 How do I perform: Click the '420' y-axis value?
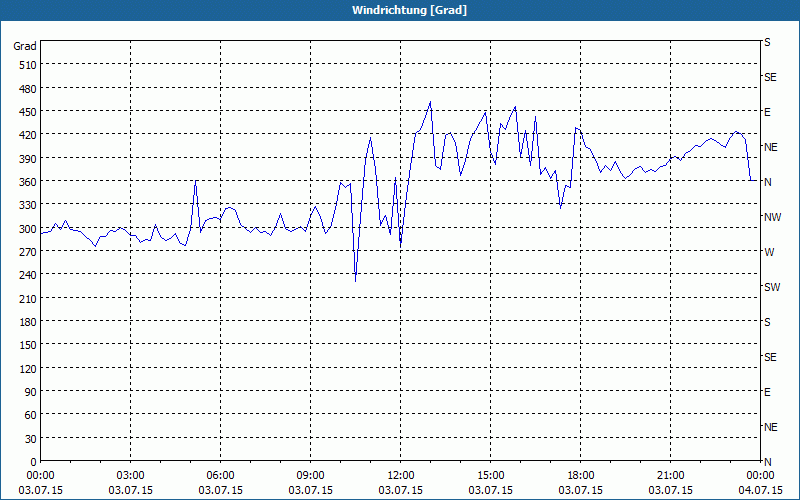click(x=29, y=135)
